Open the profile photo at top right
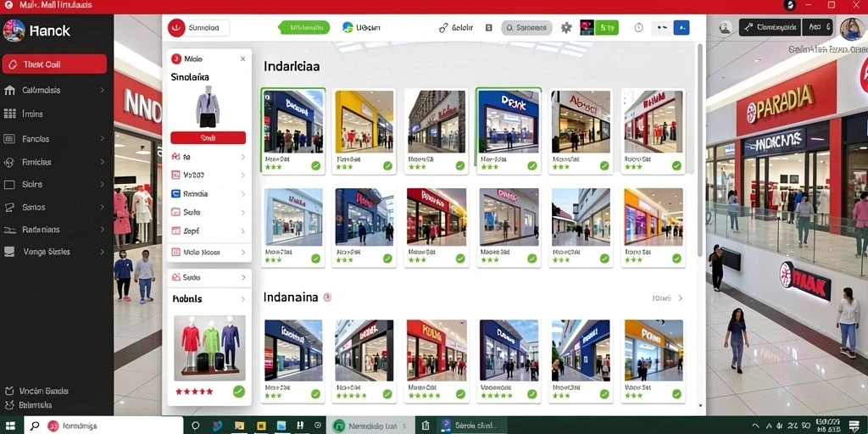Viewport: 868px width, 434px height. pyautogui.click(x=851, y=29)
